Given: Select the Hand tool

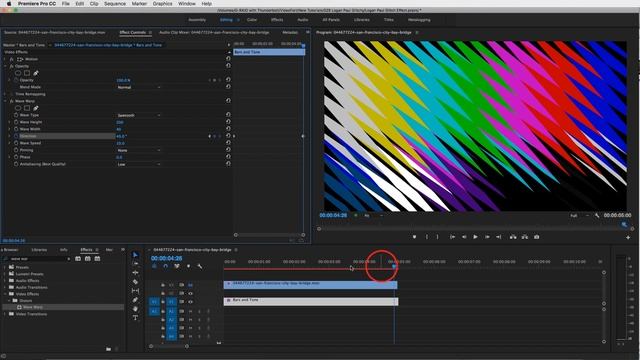Looking at the screenshot, I should coord(136,309).
